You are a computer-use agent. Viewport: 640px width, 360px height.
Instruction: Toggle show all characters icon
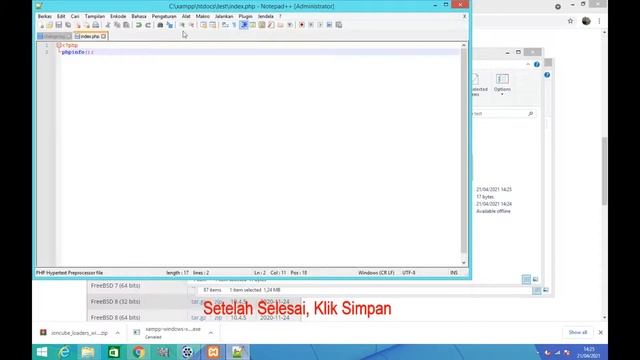coord(234,25)
